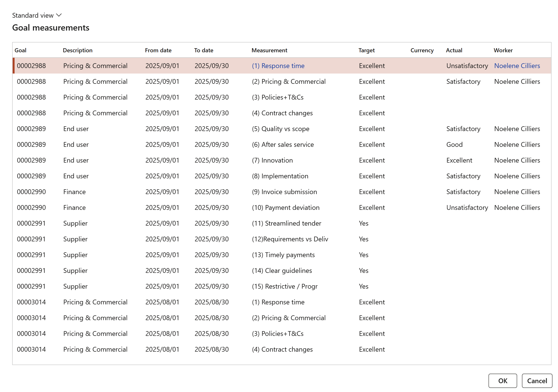Select the (10) Payment deviation row

coord(285,207)
